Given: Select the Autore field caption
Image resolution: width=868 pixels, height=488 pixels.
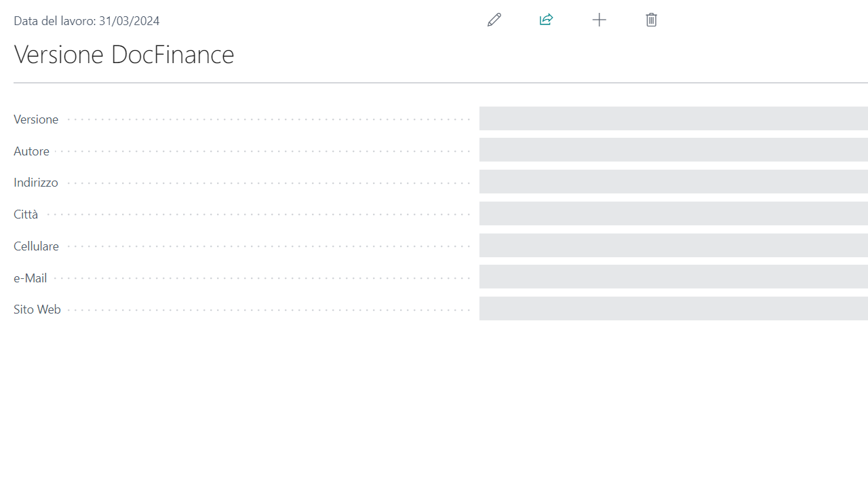Looking at the screenshot, I should coord(31,151).
